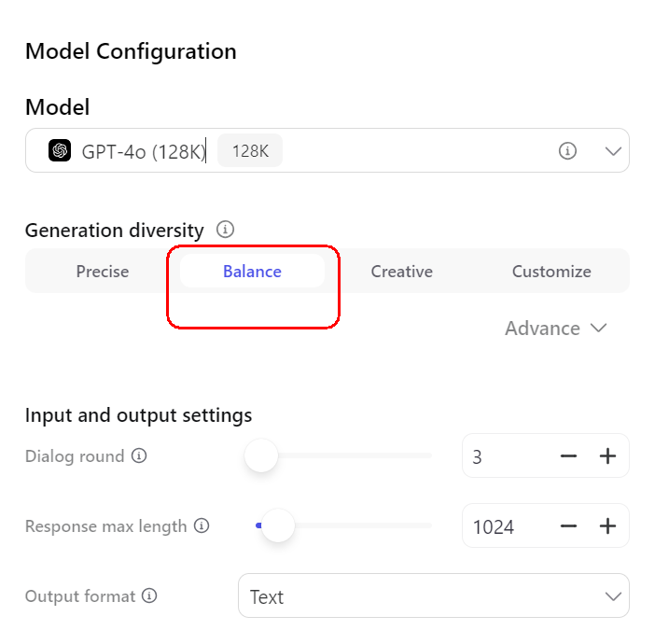
Task: Open the Output format Text dropdown
Action: point(434,595)
